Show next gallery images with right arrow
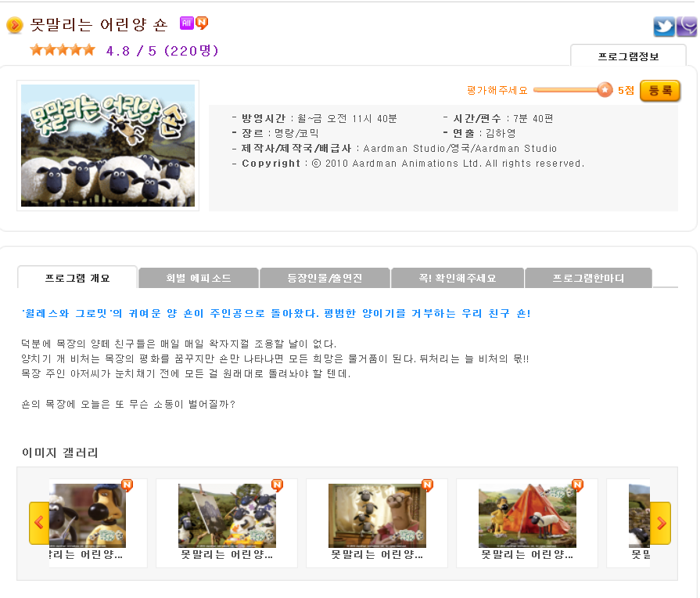700x598 pixels. click(x=661, y=523)
